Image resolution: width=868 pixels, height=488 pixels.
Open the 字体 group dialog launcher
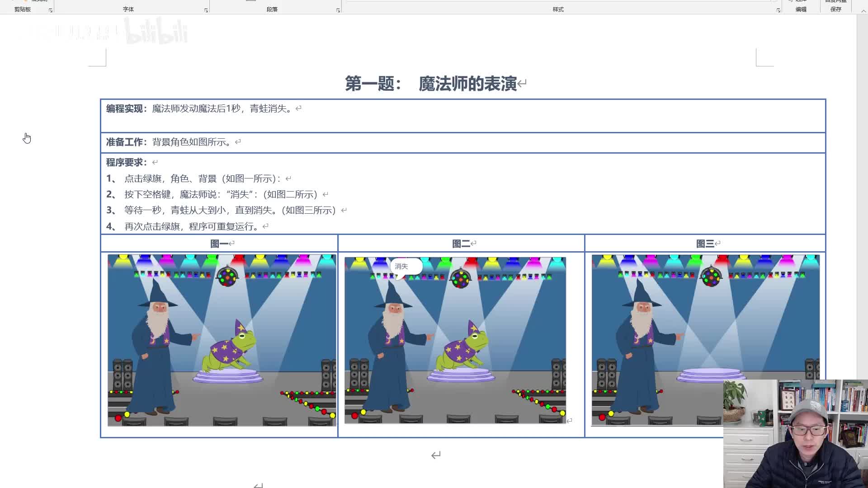point(206,10)
